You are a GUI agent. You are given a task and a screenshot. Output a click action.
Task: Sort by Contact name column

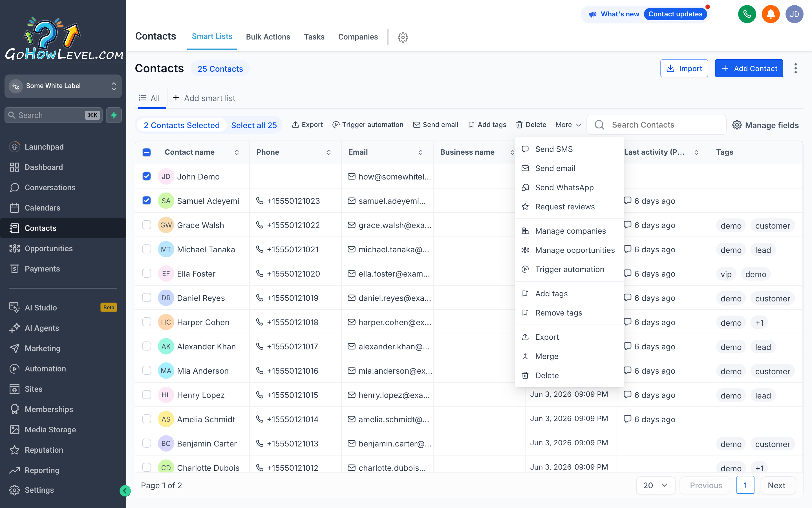click(x=237, y=152)
